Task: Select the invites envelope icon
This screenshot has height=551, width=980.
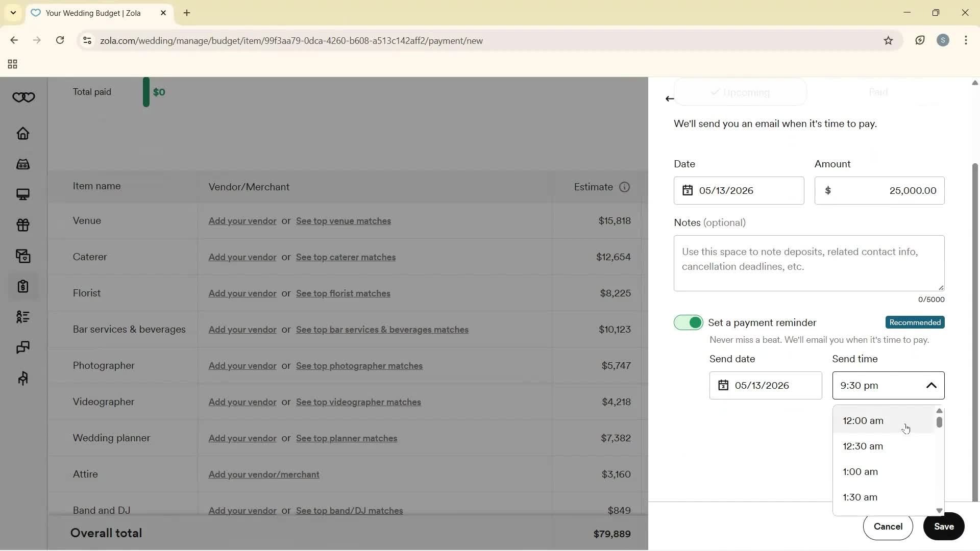Action: pos(23,256)
